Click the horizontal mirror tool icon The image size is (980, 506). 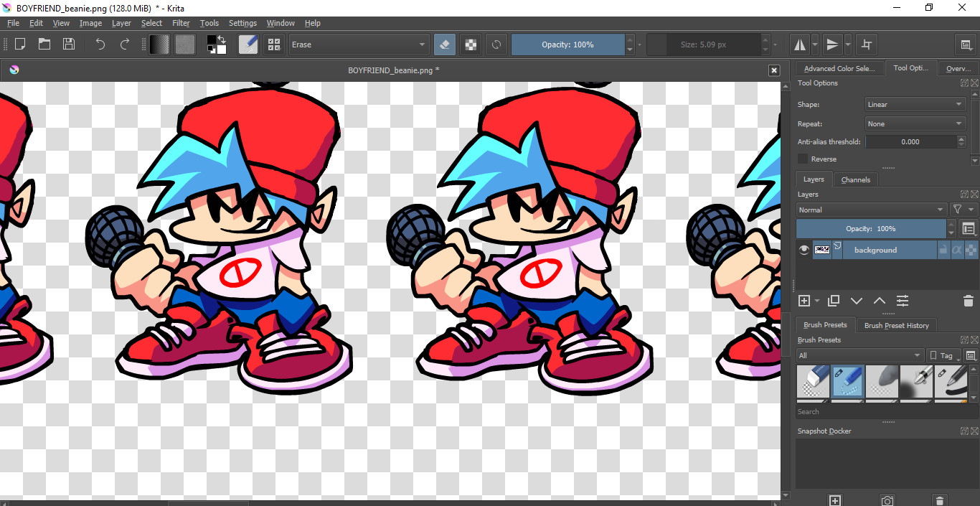coord(799,44)
